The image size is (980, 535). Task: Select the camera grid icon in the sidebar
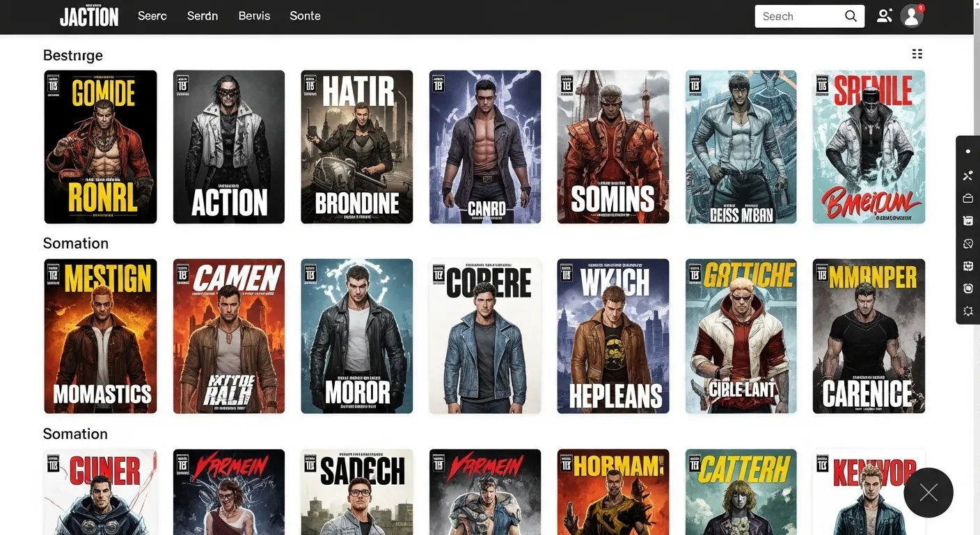pos(967,265)
